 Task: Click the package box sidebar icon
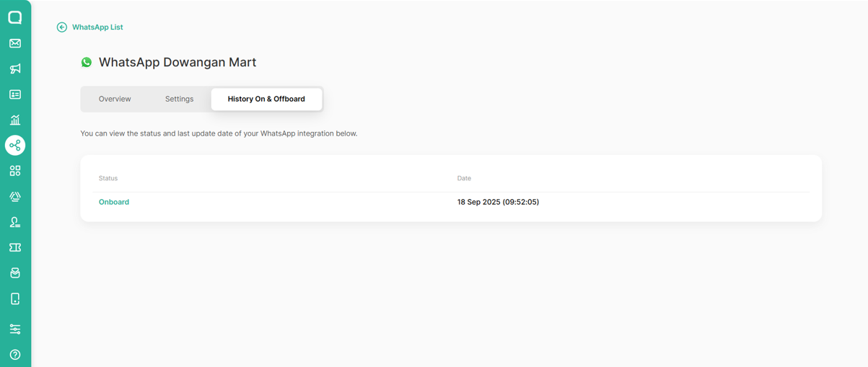[x=15, y=273]
